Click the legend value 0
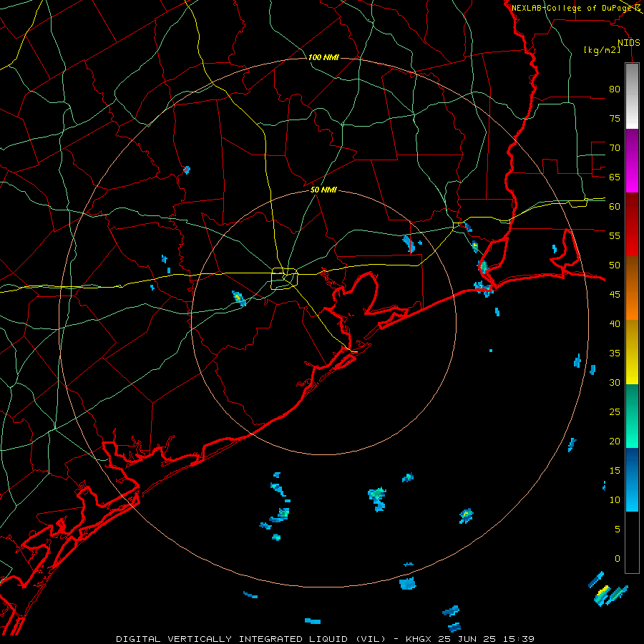The width and height of the screenshot is (644, 644). [x=618, y=559]
